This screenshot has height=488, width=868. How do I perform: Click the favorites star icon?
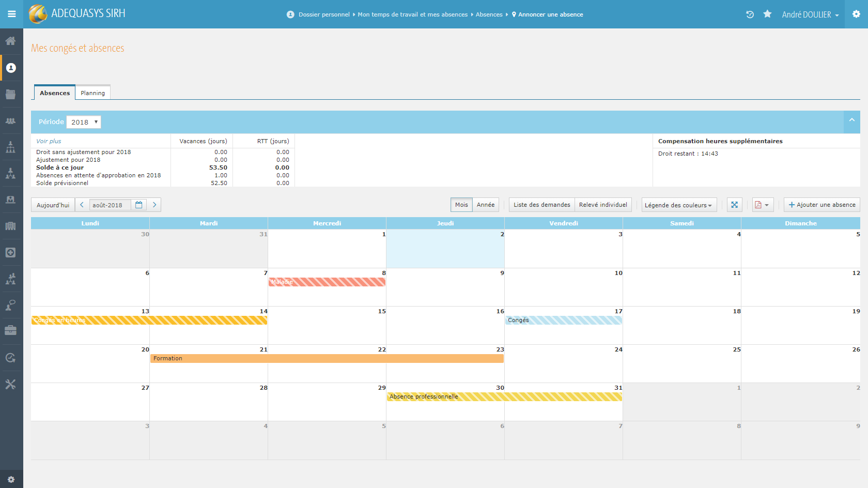point(767,14)
